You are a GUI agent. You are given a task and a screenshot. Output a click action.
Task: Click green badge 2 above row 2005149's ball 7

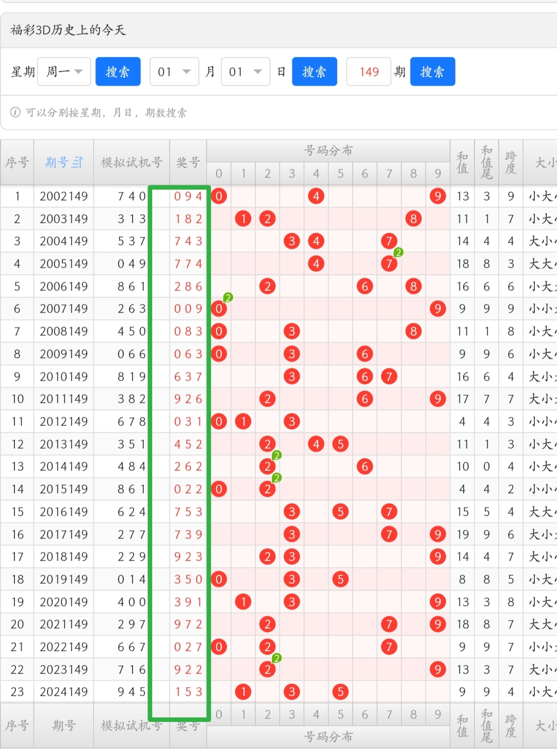(398, 253)
